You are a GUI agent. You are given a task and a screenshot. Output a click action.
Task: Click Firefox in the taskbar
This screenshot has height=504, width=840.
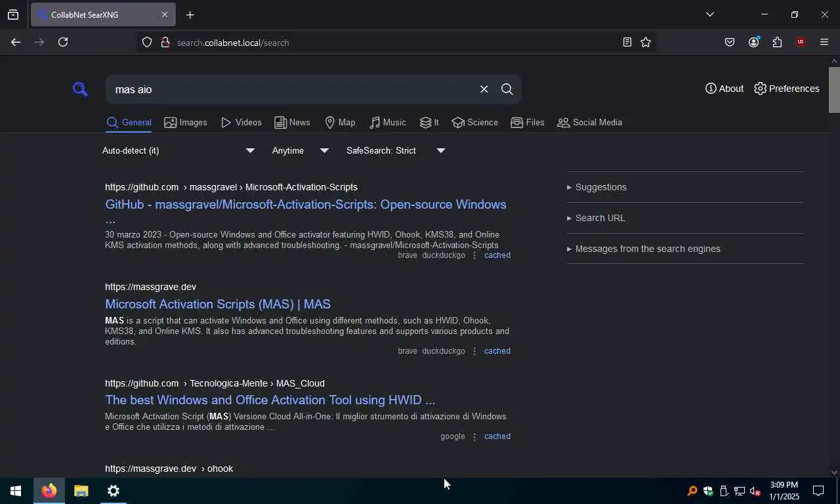tap(49, 491)
